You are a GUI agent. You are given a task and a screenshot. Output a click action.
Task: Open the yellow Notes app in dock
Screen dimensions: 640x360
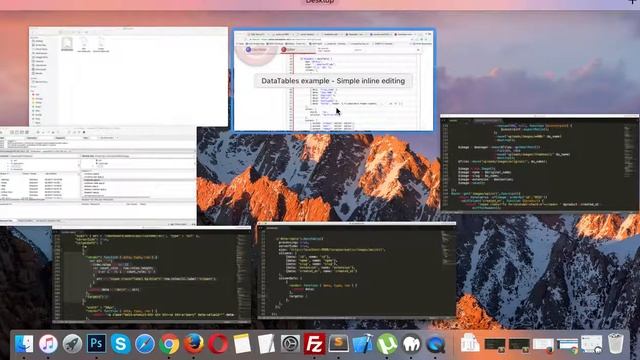click(x=242, y=344)
